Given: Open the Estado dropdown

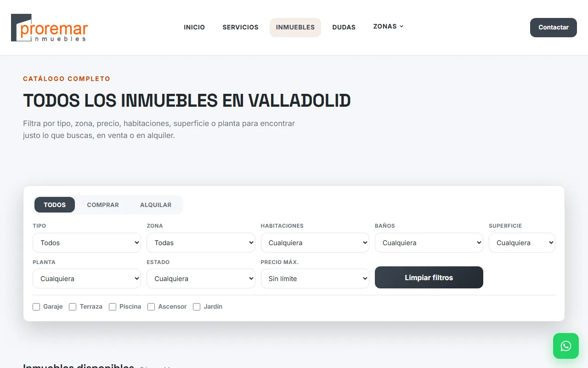Looking at the screenshot, I should click(x=201, y=279).
